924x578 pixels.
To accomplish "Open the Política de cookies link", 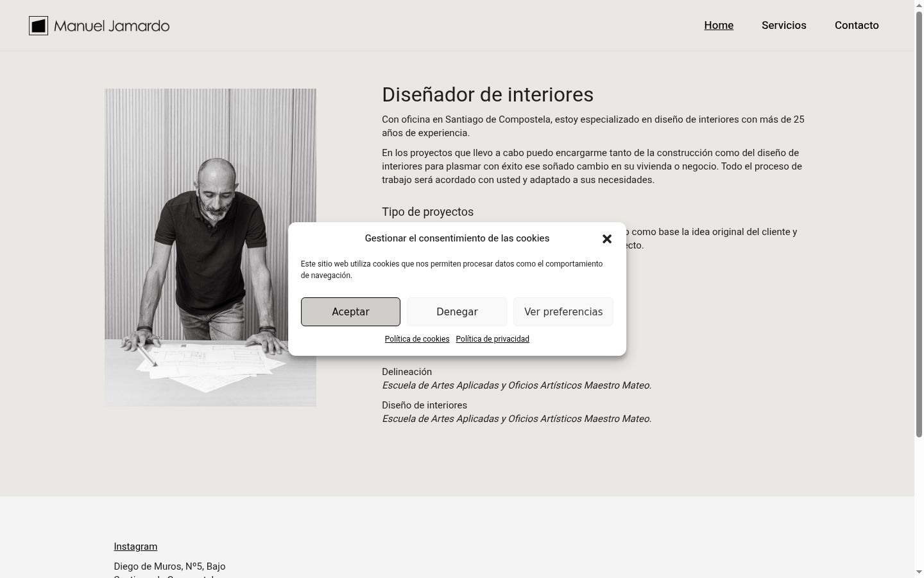I will [417, 339].
